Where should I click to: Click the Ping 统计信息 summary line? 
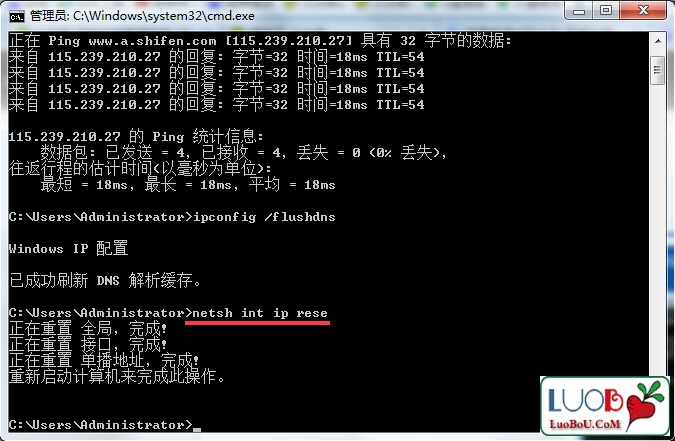[136, 137]
